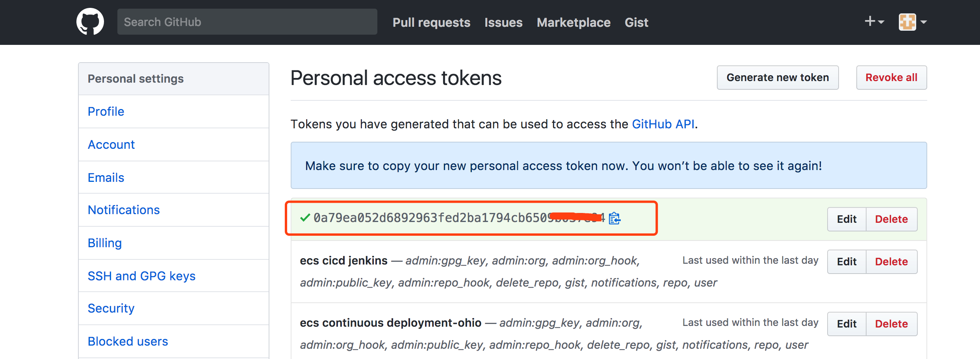Expand the profile menu arrow
This screenshot has width=980, height=359.
924,22
